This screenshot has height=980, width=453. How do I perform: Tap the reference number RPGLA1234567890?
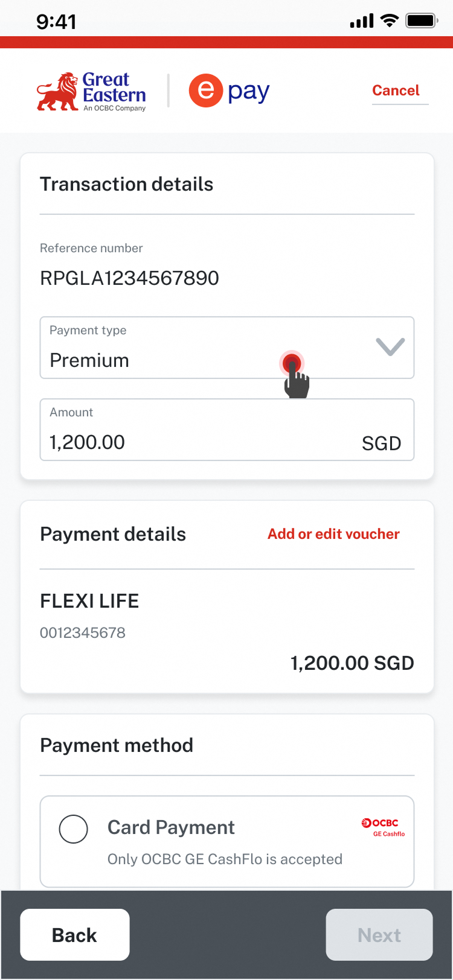click(129, 278)
